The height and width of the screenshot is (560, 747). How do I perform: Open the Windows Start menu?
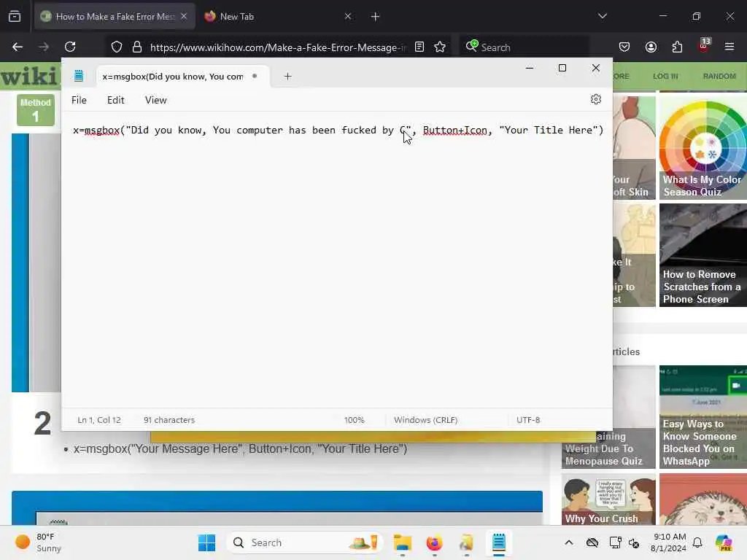[206, 542]
